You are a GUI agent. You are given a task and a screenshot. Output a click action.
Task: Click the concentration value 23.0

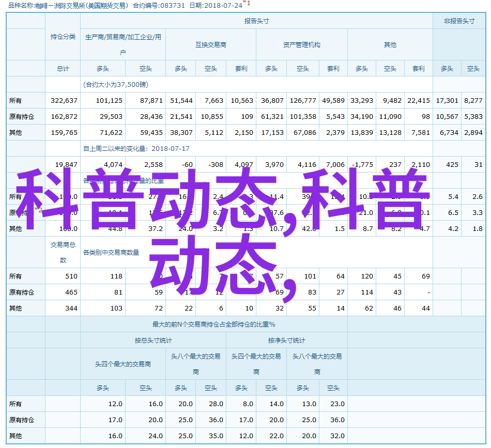point(337,404)
